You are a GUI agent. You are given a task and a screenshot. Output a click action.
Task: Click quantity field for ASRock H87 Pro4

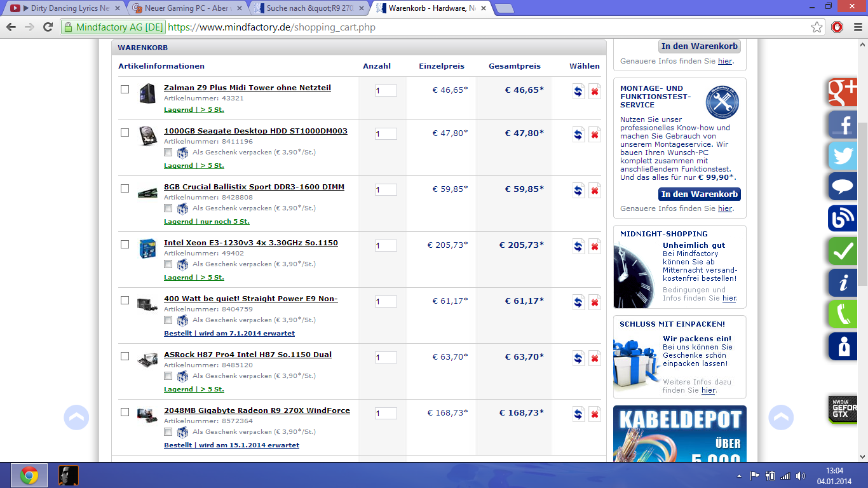click(386, 358)
